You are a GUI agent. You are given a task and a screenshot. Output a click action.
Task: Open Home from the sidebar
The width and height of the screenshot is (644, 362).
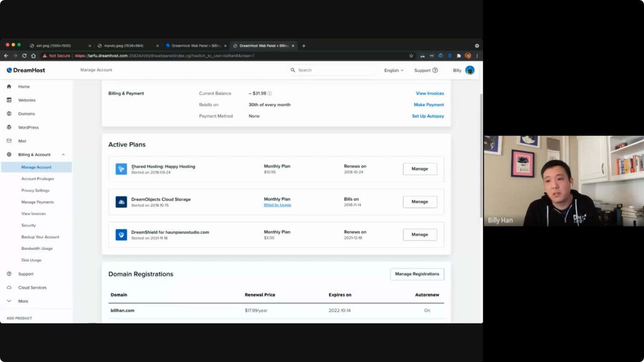pyautogui.click(x=24, y=87)
